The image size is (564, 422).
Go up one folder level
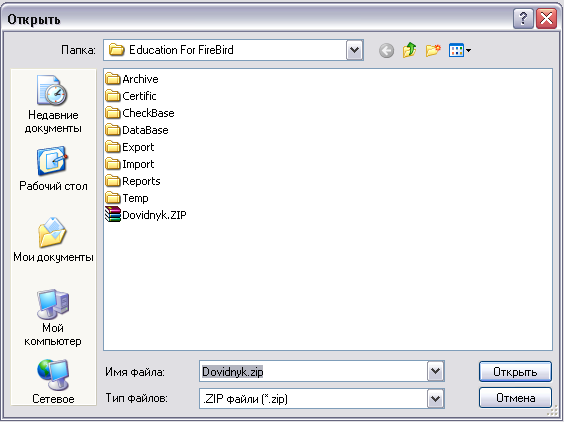tap(409, 50)
